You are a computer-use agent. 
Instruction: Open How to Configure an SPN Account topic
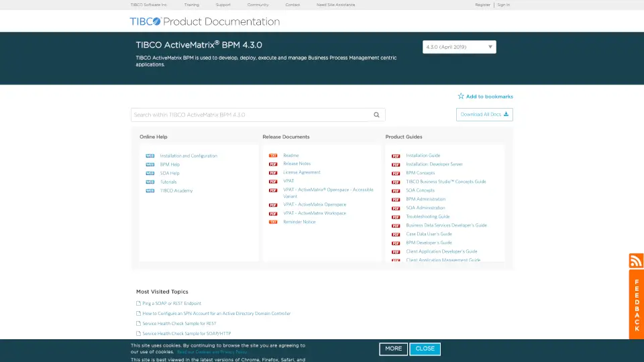pos(217,314)
